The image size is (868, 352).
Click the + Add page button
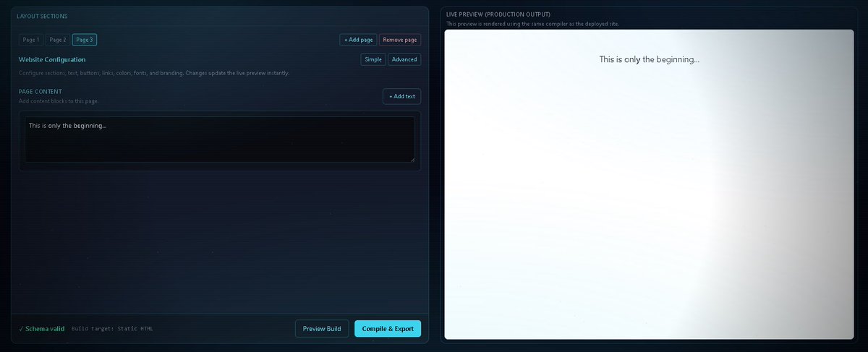[x=358, y=40]
